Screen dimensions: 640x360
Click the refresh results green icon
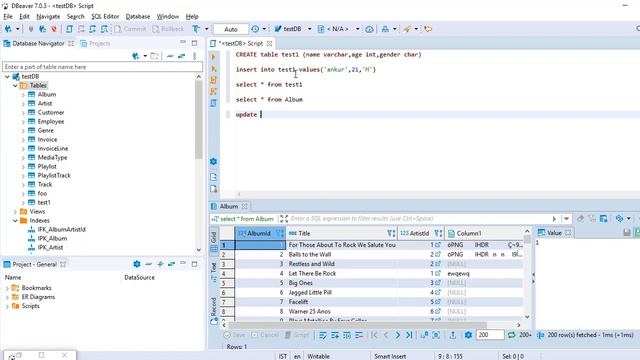(x=511, y=335)
